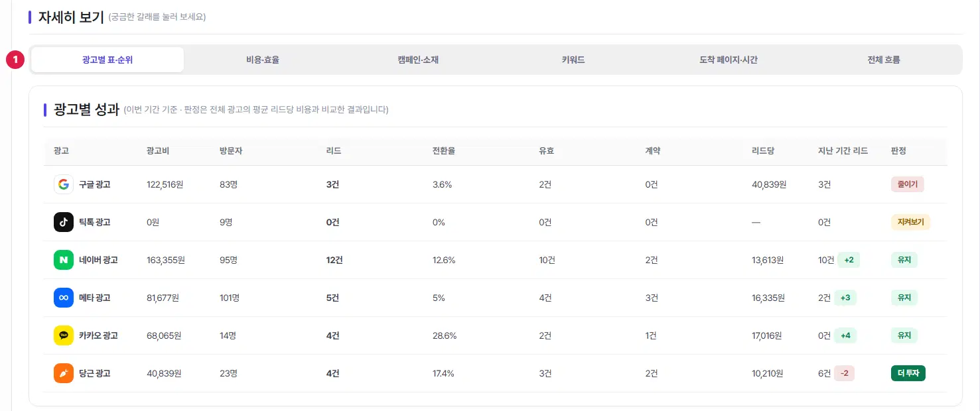Open the 도착 페이지·시간 tab
Image resolution: width=980 pixels, height=411 pixels.
coord(729,60)
